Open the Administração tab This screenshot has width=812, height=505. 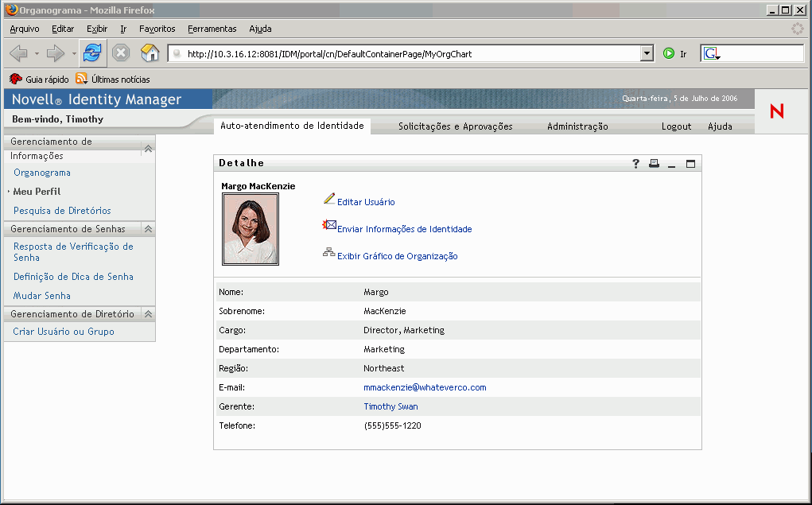[x=577, y=126]
